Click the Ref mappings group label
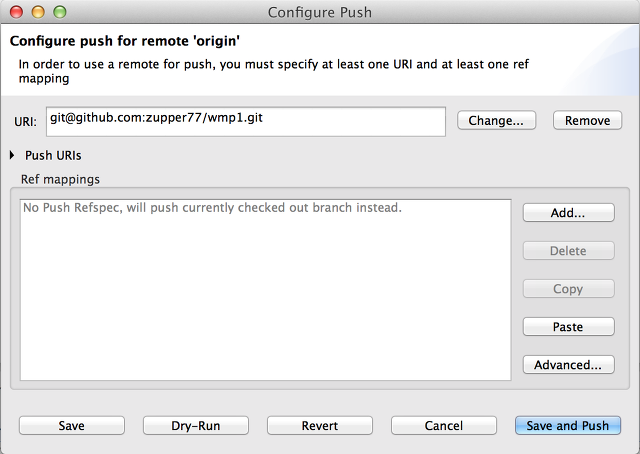The image size is (640, 454). point(60,179)
